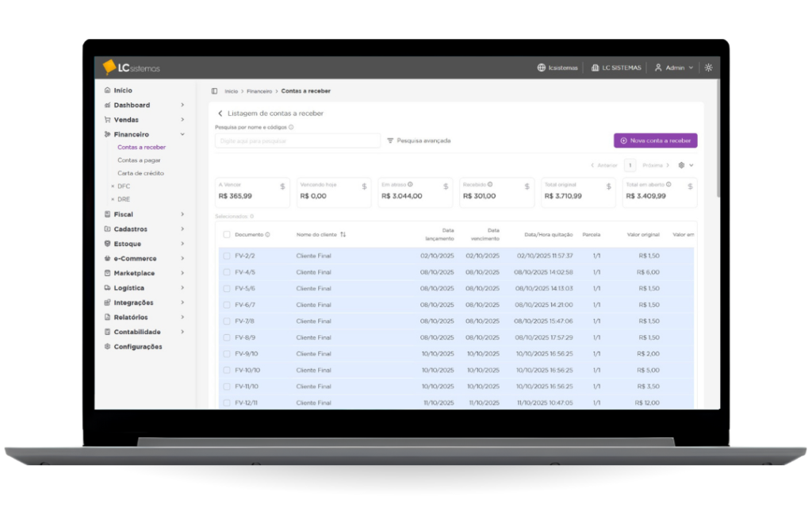
Task: Click the R$ 3.044,00 overdue amount
Action: 402,196
